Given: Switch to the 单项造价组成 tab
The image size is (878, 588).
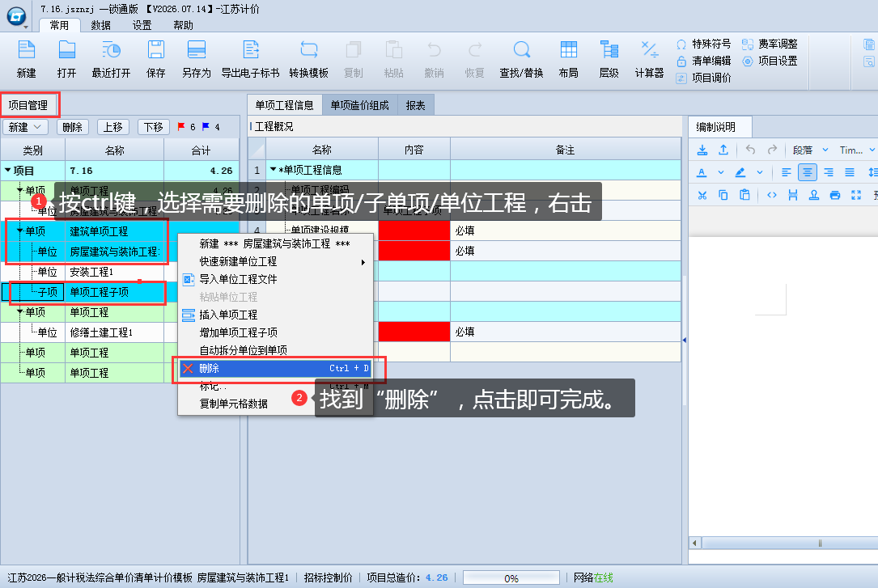Looking at the screenshot, I should pyautogui.click(x=359, y=105).
